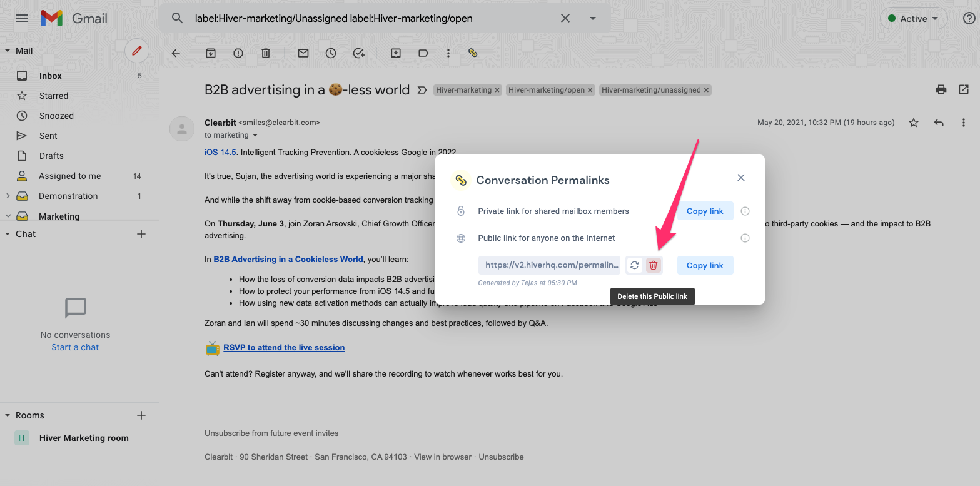Click the public permalink URL field
Viewport: 980px width, 486px height.
550,265
